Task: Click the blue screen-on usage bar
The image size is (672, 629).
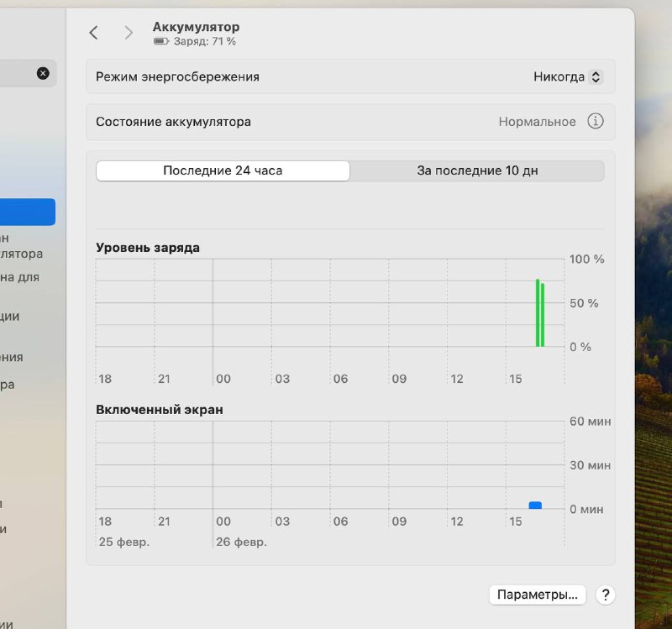Action: click(x=535, y=506)
